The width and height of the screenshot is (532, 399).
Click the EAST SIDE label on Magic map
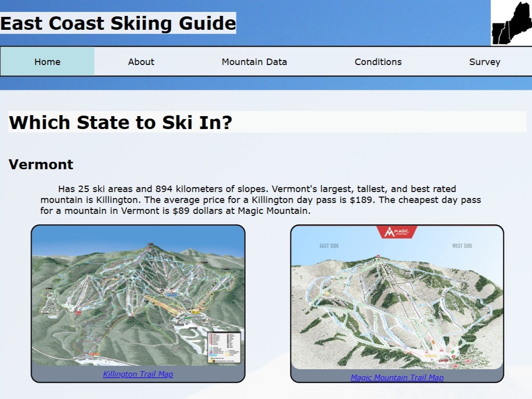[329, 246]
